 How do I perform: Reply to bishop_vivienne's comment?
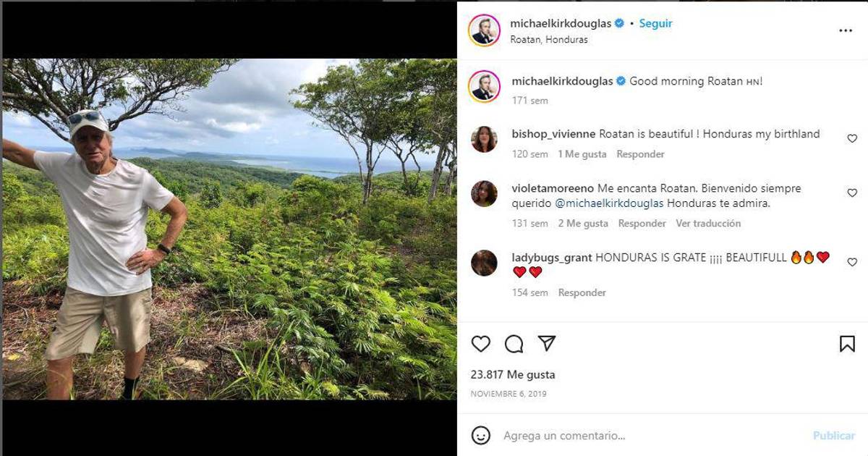pyautogui.click(x=640, y=154)
